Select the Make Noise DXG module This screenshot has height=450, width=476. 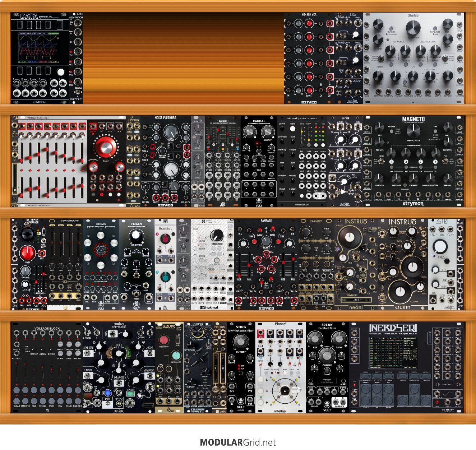coord(349,58)
